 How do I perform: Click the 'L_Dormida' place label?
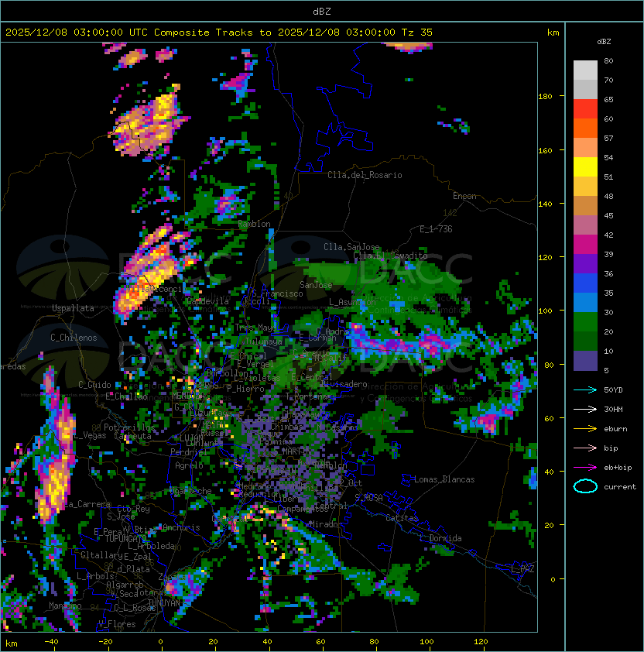441,538
